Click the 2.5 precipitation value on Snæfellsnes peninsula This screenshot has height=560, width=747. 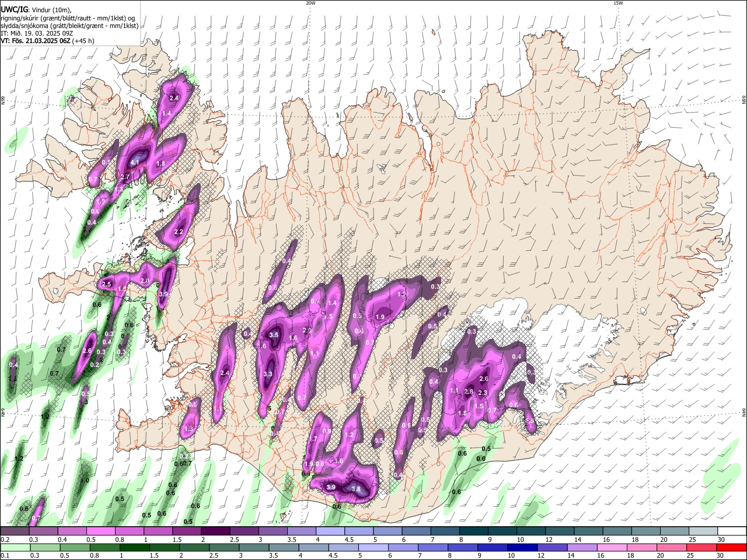point(107,284)
